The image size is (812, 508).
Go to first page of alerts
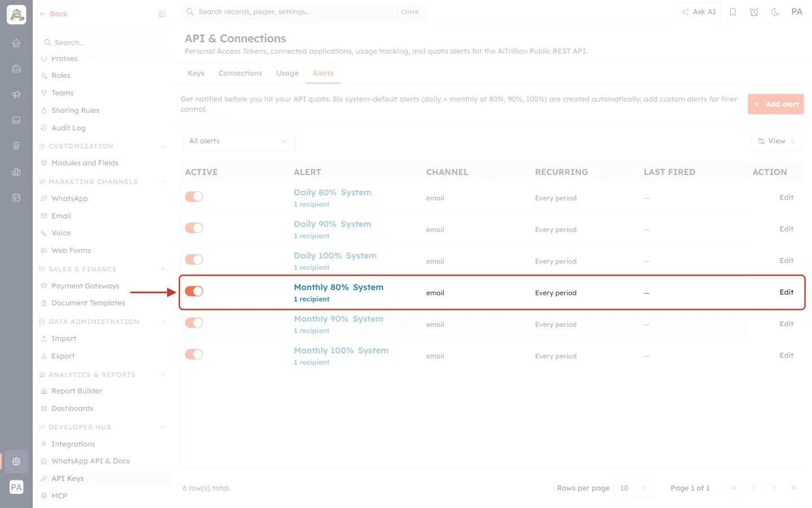point(734,488)
